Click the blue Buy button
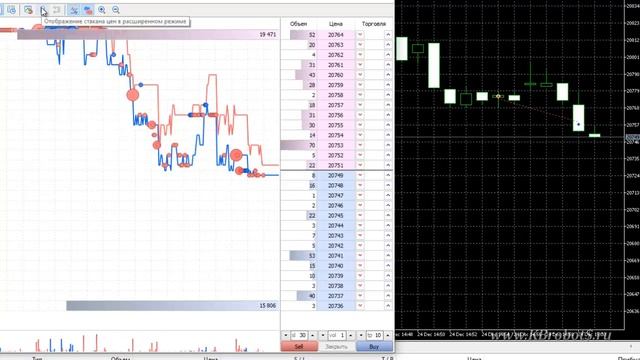Image resolution: width=640 pixels, height=360 pixels. 374,346
